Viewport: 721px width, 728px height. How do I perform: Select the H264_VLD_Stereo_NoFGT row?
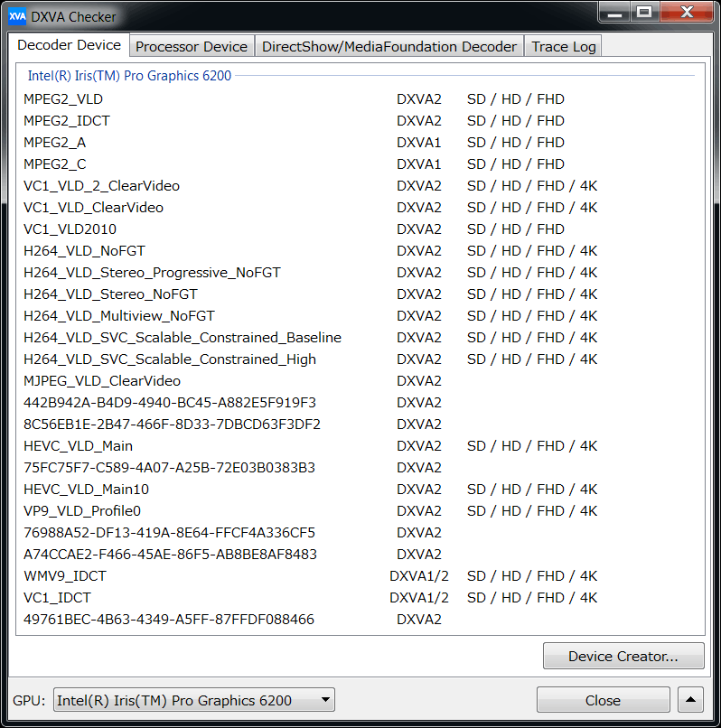(360, 294)
